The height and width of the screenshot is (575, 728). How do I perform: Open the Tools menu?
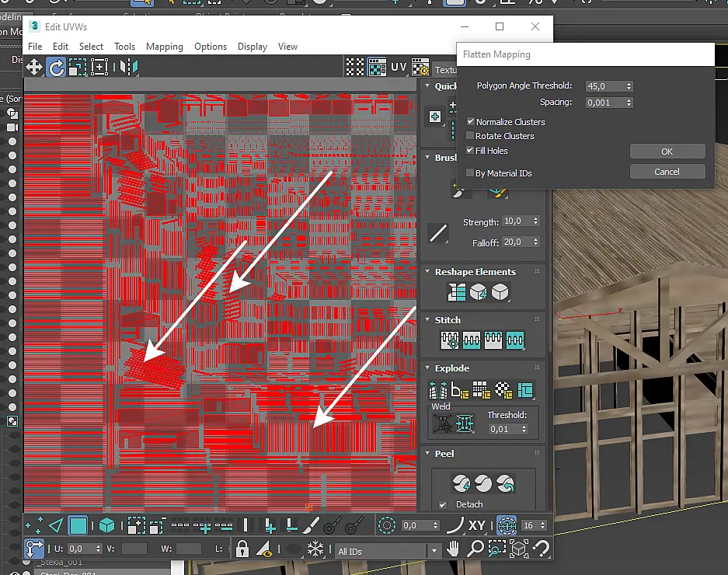click(124, 47)
